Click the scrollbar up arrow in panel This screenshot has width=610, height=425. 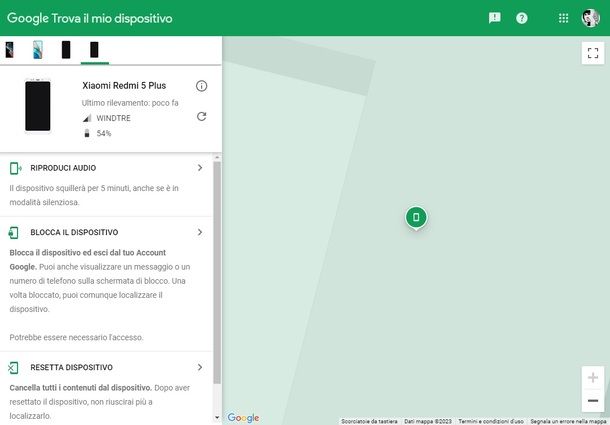(217, 158)
